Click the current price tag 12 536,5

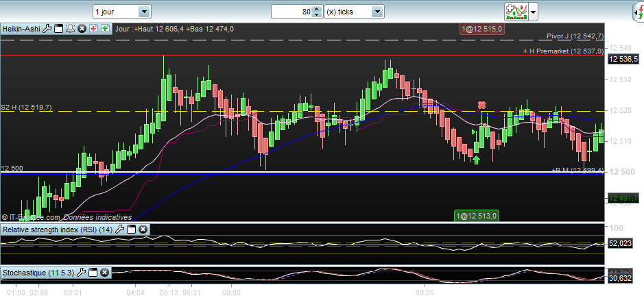[623, 60]
